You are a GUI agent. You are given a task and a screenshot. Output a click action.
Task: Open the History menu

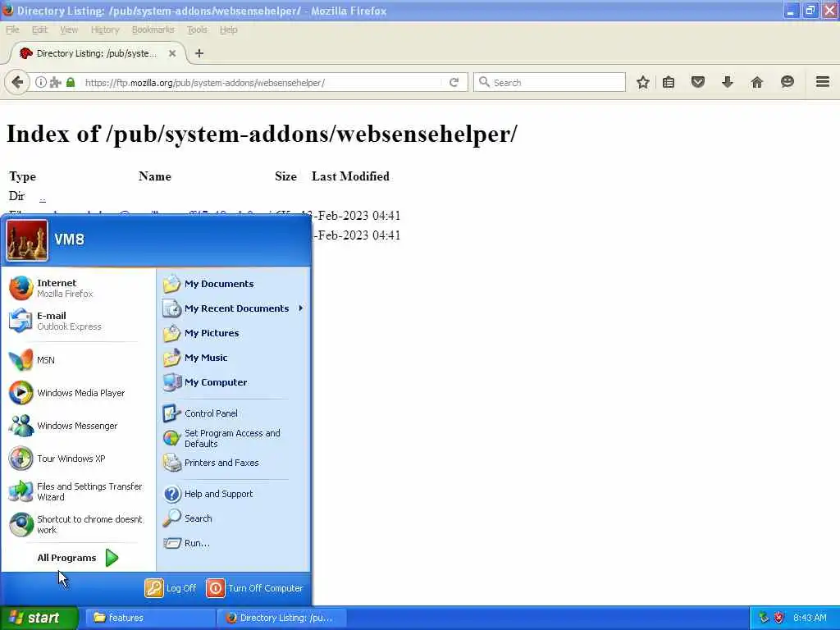pos(104,30)
